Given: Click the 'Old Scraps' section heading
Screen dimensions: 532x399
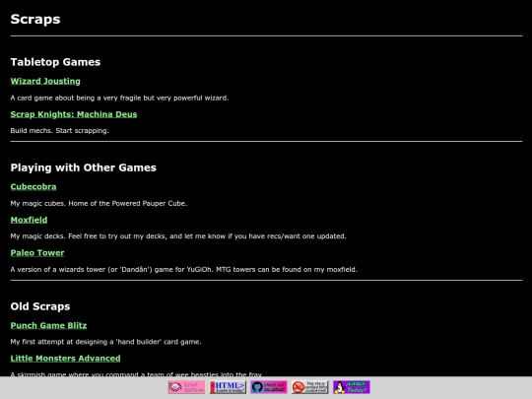Looking at the screenshot, I should coord(40,306).
